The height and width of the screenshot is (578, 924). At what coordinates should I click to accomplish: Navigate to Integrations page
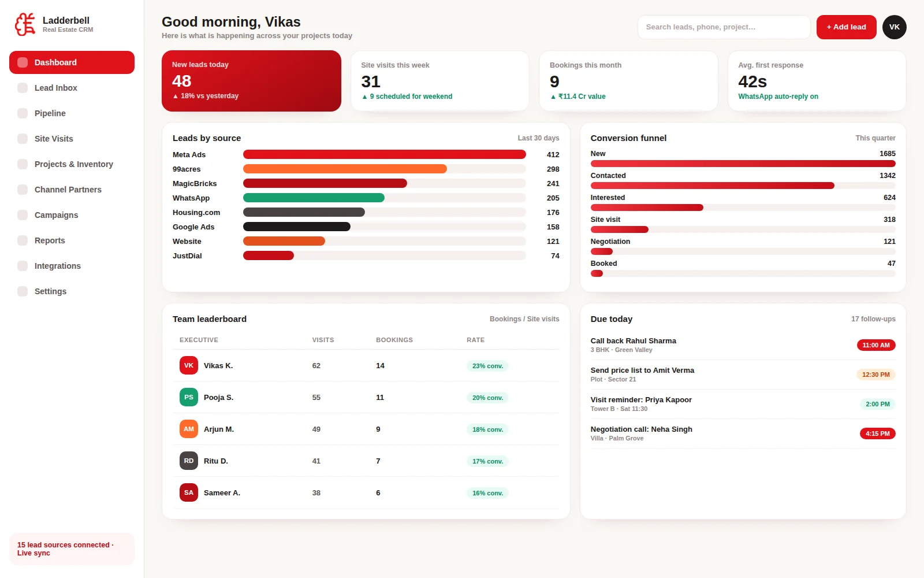click(x=72, y=266)
